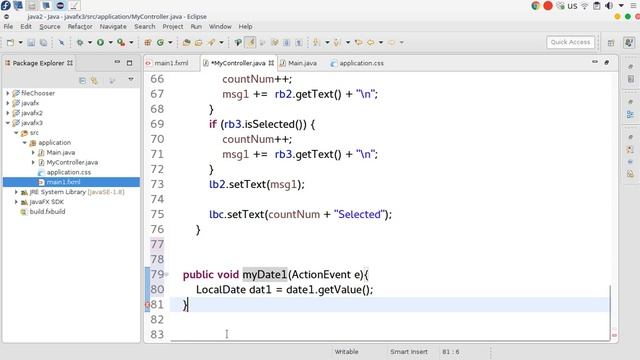Open the Source menu

(50, 27)
